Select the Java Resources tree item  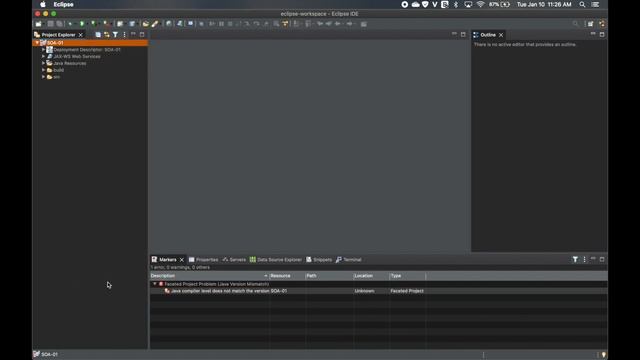(x=70, y=63)
